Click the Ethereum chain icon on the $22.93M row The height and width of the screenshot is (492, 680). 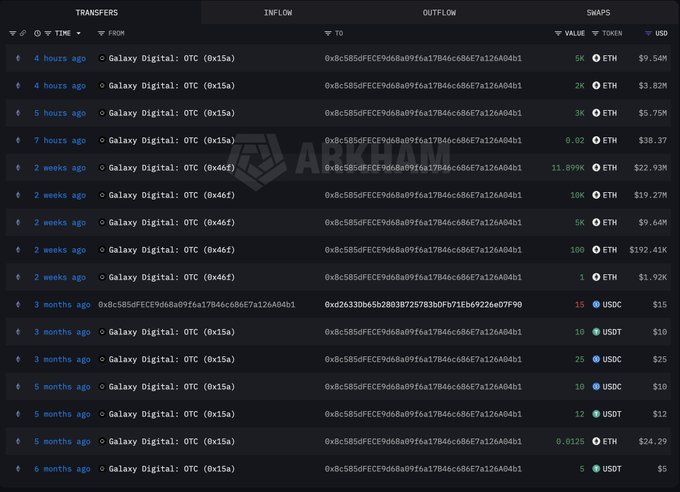(18, 167)
